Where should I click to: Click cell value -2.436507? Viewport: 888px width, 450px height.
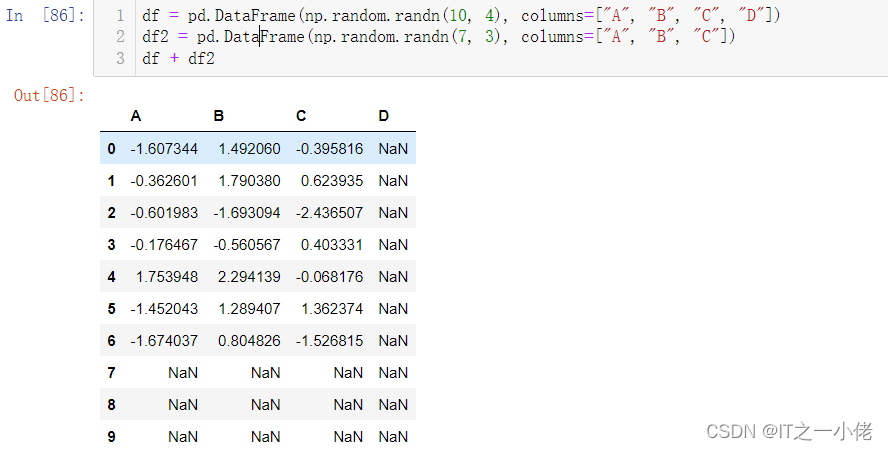[x=330, y=213]
